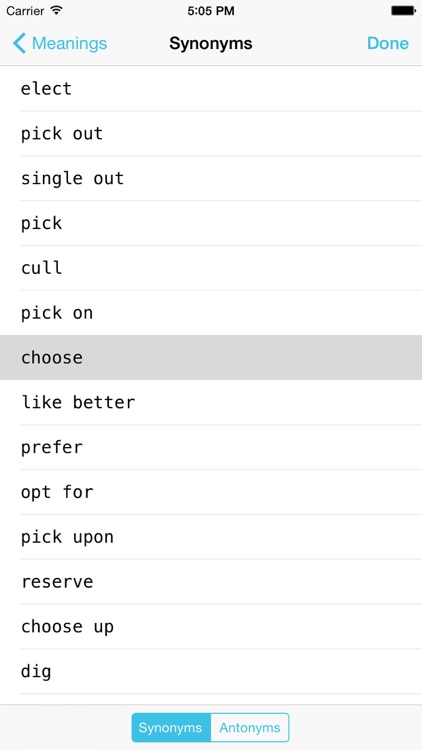Select the "prefer" entry
Screen dimensions: 422x750
coord(211,447)
